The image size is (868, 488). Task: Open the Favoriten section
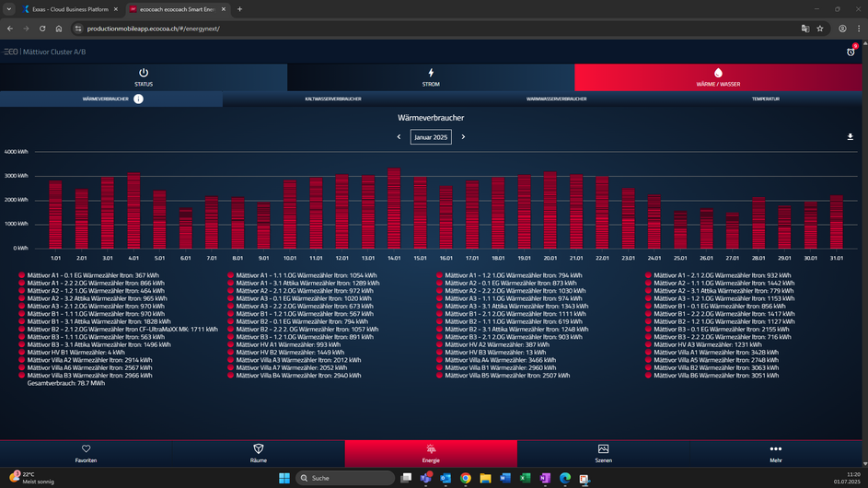(86, 454)
